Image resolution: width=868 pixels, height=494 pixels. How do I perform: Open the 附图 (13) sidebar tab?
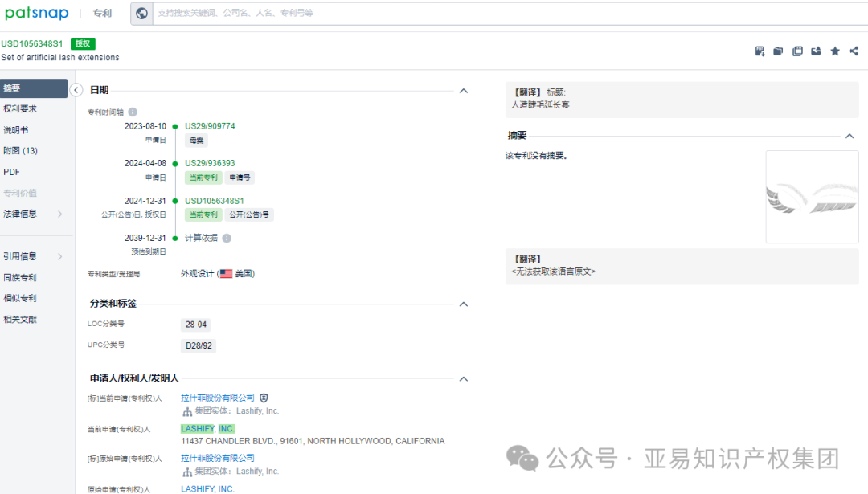click(20, 150)
